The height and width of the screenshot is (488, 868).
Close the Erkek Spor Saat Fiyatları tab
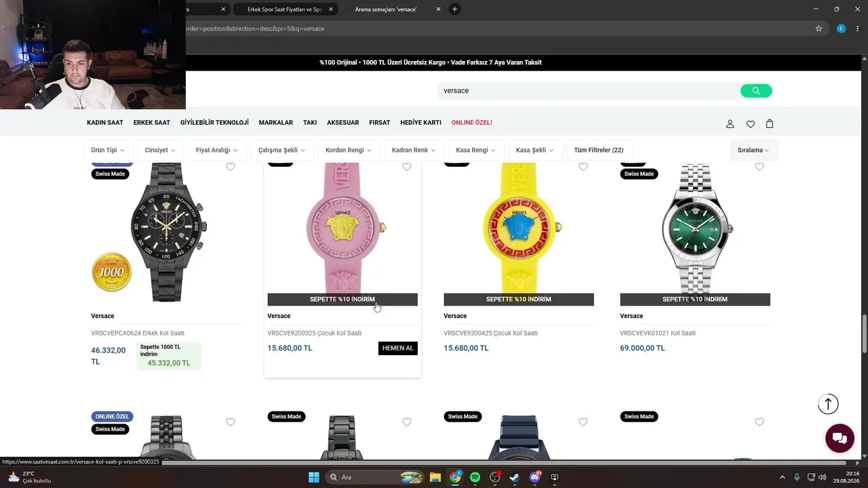(x=331, y=9)
